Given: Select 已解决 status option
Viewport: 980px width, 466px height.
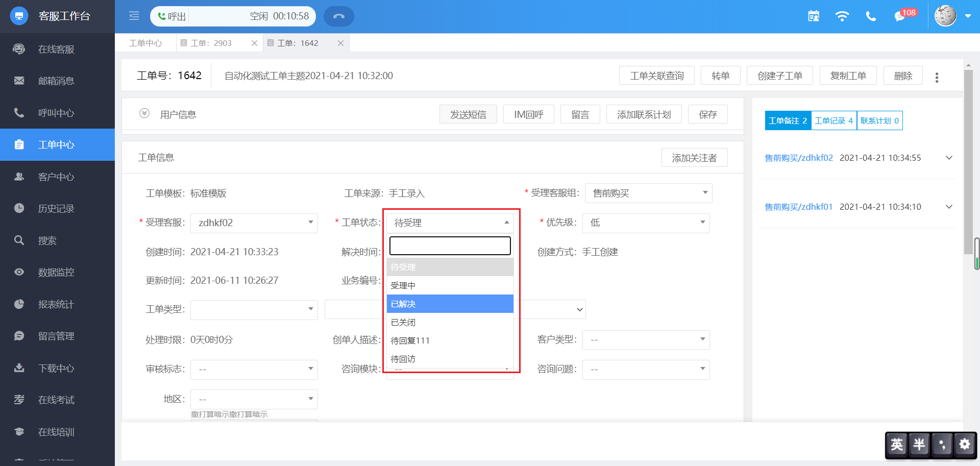Looking at the screenshot, I should point(450,304).
